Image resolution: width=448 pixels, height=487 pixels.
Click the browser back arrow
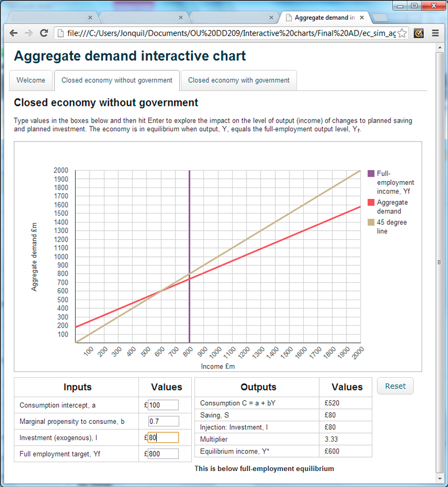point(14,33)
